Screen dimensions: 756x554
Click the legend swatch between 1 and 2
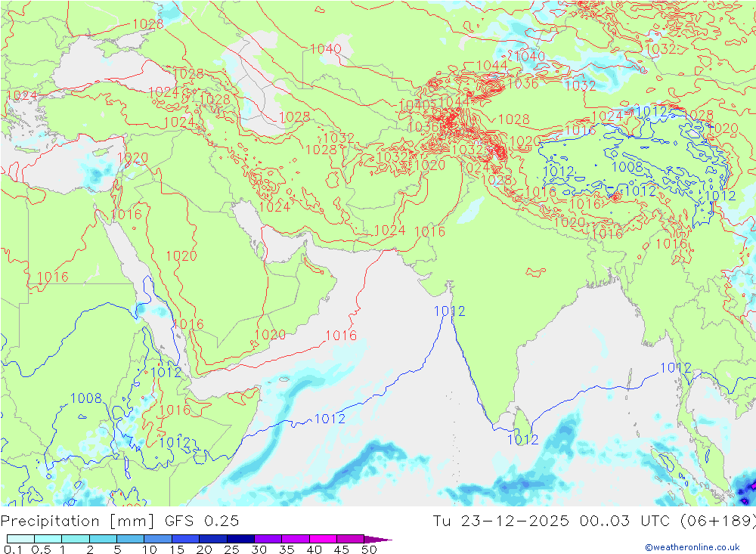pos(75,539)
